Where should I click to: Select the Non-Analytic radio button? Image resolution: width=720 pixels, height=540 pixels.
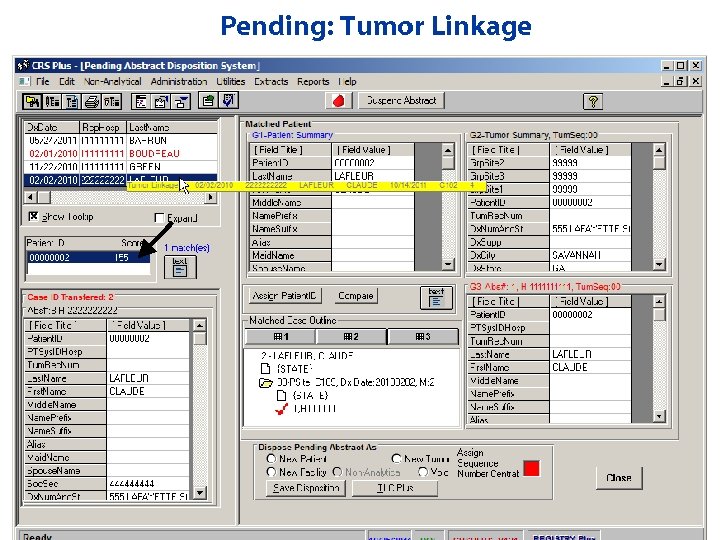pos(338,472)
